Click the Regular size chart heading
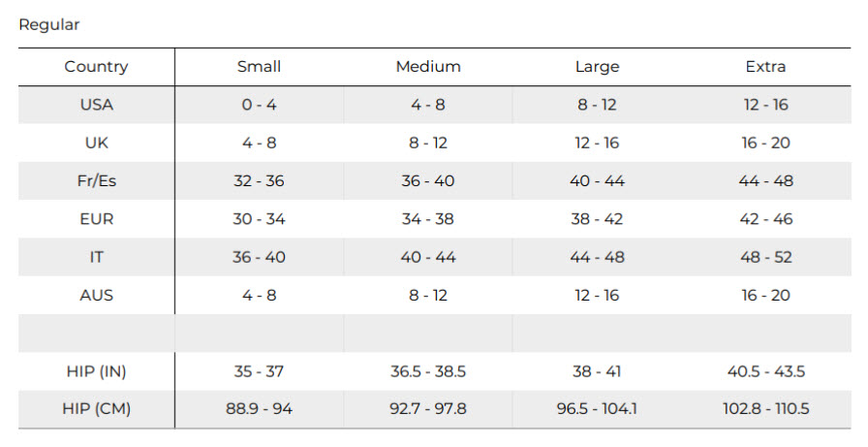 pyautogui.click(x=49, y=25)
